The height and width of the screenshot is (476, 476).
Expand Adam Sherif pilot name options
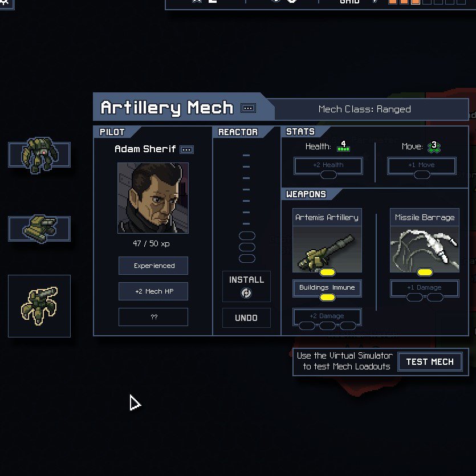[x=186, y=149]
